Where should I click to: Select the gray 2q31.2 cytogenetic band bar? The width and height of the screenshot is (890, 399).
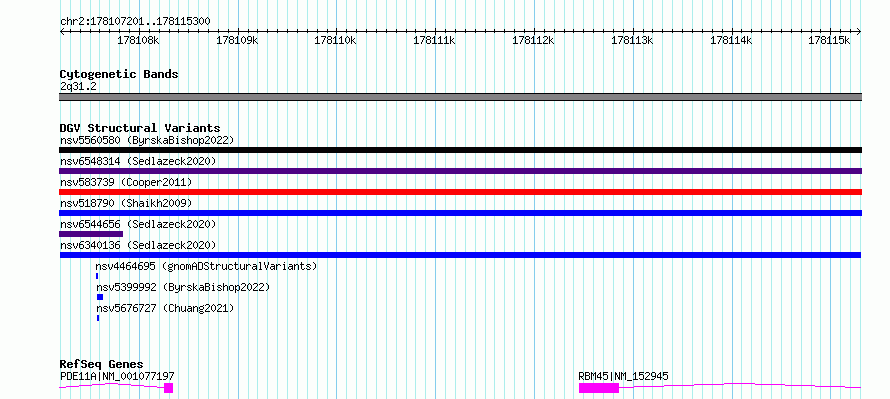(460, 97)
